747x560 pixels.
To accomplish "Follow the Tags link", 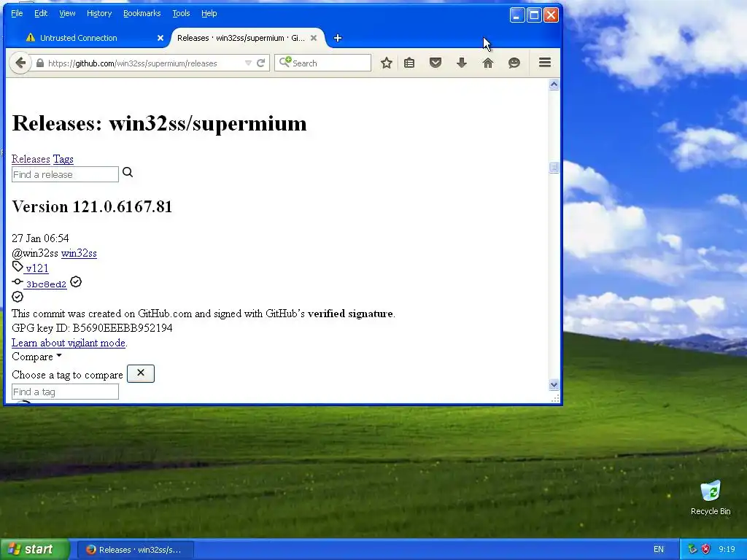I will 63,159.
